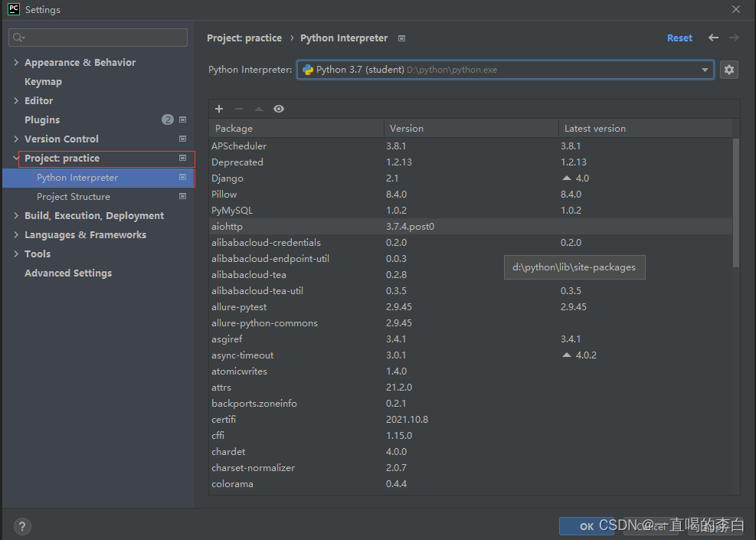756x540 pixels.
Task: Click the icon after the Python Interpreter breadcrumb
Action: pos(401,38)
